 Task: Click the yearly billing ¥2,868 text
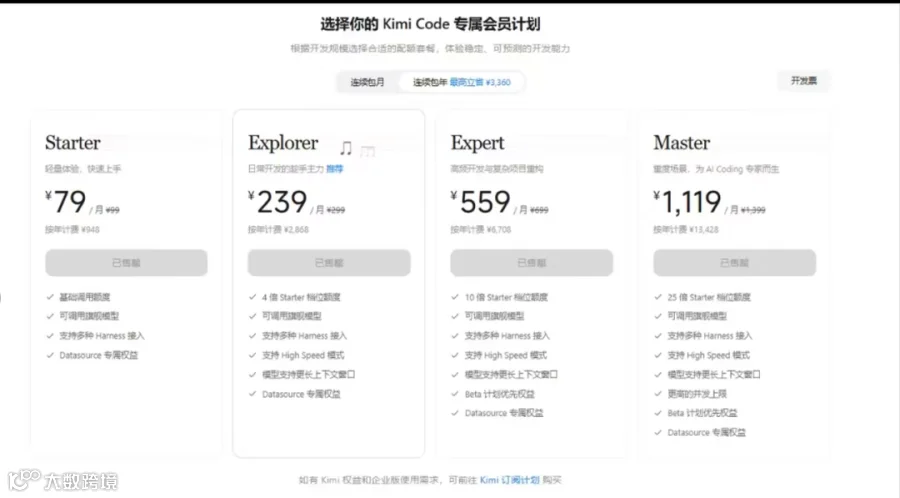click(x=278, y=229)
